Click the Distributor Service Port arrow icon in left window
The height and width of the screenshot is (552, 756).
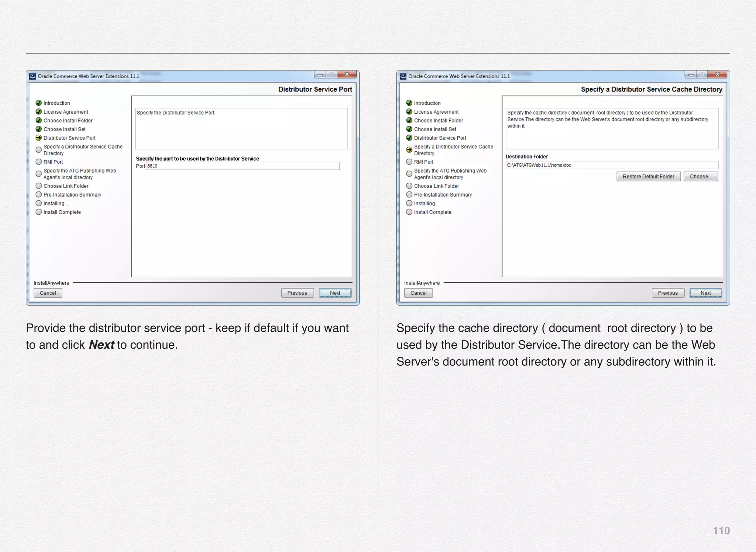(x=38, y=138)
